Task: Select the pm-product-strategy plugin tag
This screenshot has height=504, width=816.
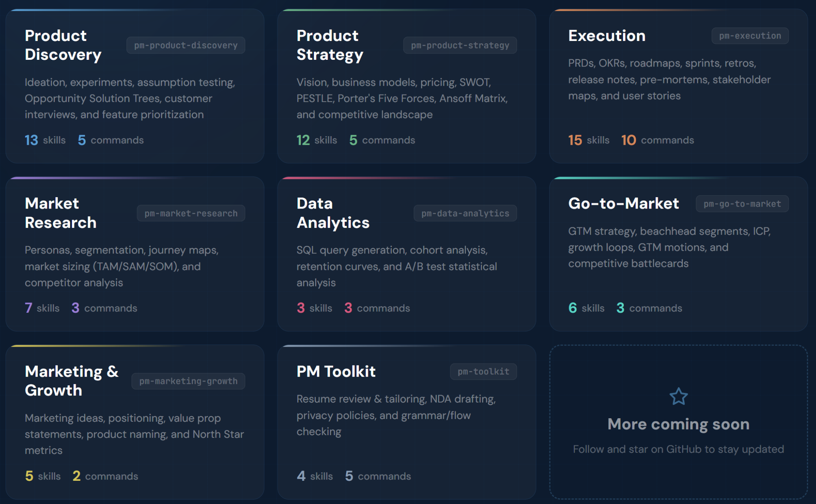Action: [x=460, y=45]
